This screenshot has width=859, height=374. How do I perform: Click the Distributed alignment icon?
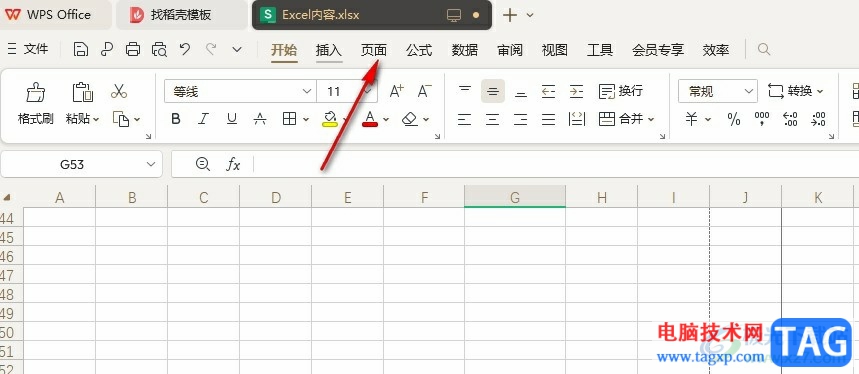[x=577, y=119]
